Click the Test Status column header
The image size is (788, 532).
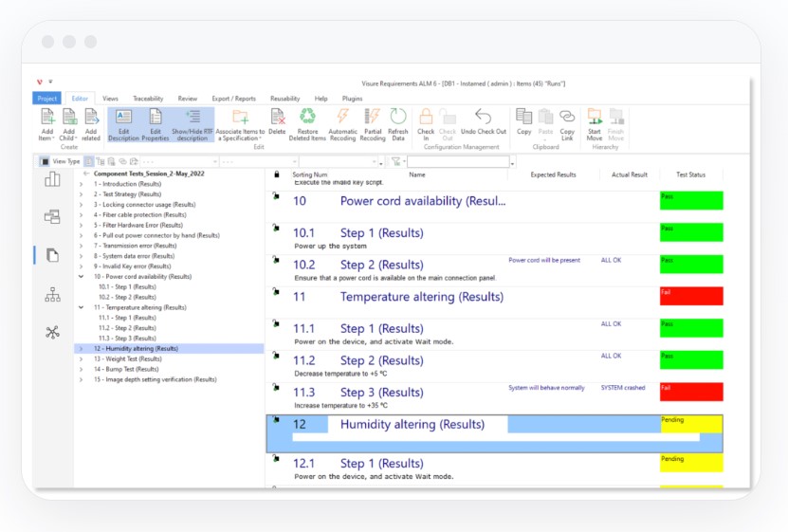click(x=690, y=174)
